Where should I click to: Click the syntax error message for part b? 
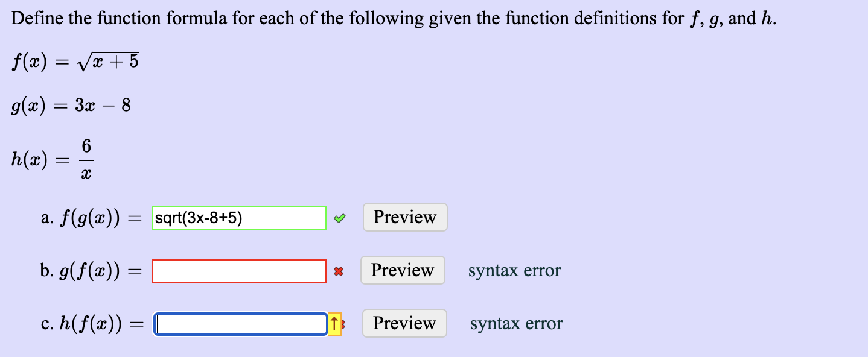coord(514,271)
